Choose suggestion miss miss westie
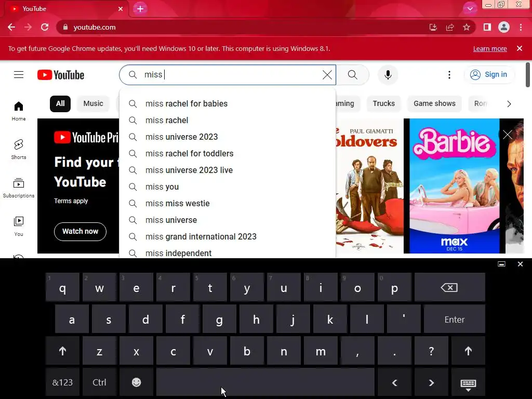Viewport: 532px width, 399px height. pyautogui.click(x=228, y=203)
